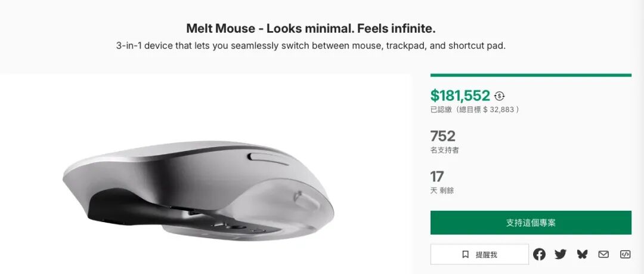Click the 已認繳 pledged label
Viewport: 644px width, 274px height.
(442, 110)
